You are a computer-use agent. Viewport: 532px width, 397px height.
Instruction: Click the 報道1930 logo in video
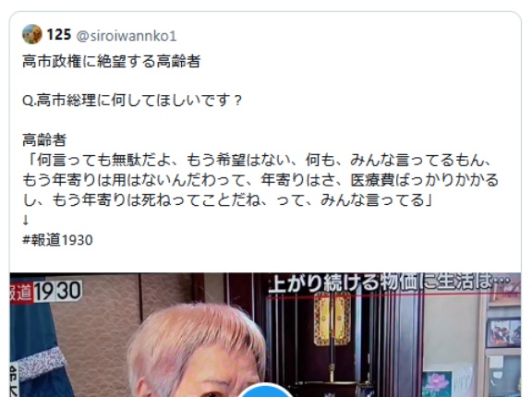point(46,291)
